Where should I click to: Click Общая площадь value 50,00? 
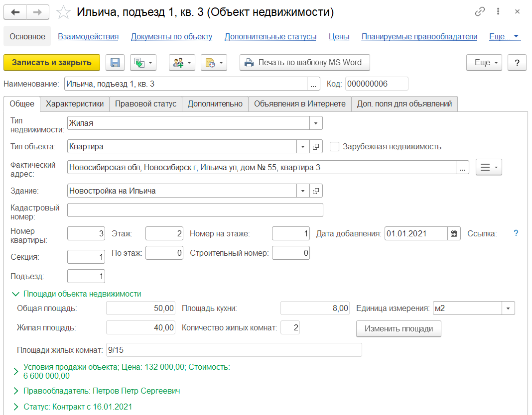click(141, 308)
